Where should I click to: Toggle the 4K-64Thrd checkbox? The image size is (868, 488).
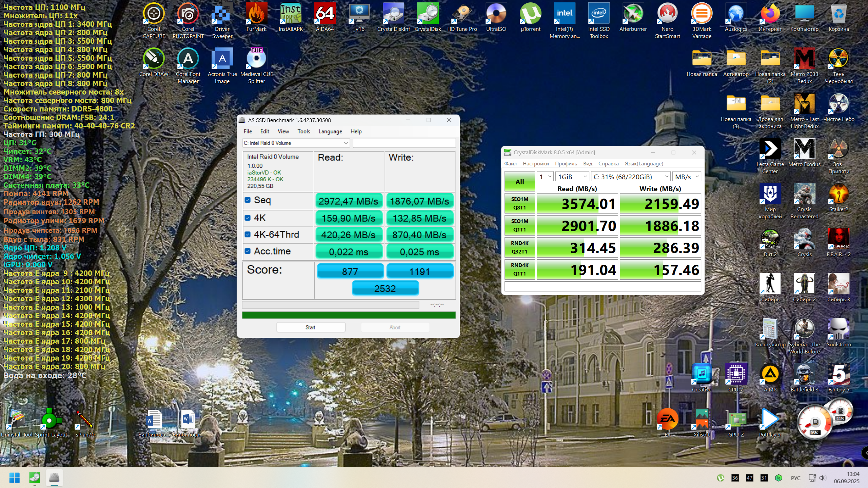tap(248, 235)
